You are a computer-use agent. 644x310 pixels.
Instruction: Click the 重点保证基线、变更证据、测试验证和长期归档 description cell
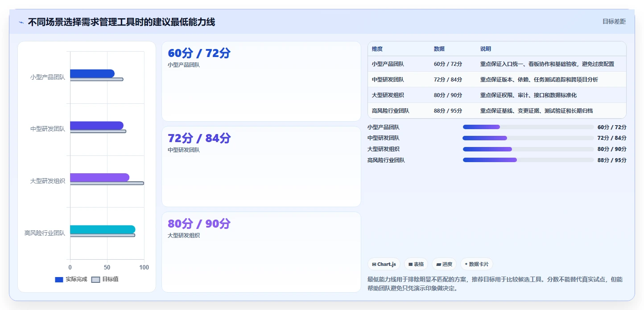point(537,111)
